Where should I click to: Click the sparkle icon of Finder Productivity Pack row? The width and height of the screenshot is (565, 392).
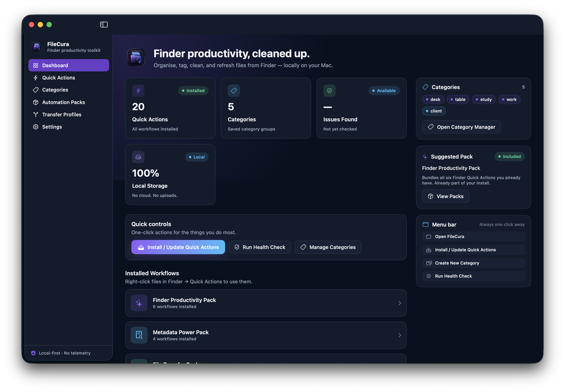(139, 303)
